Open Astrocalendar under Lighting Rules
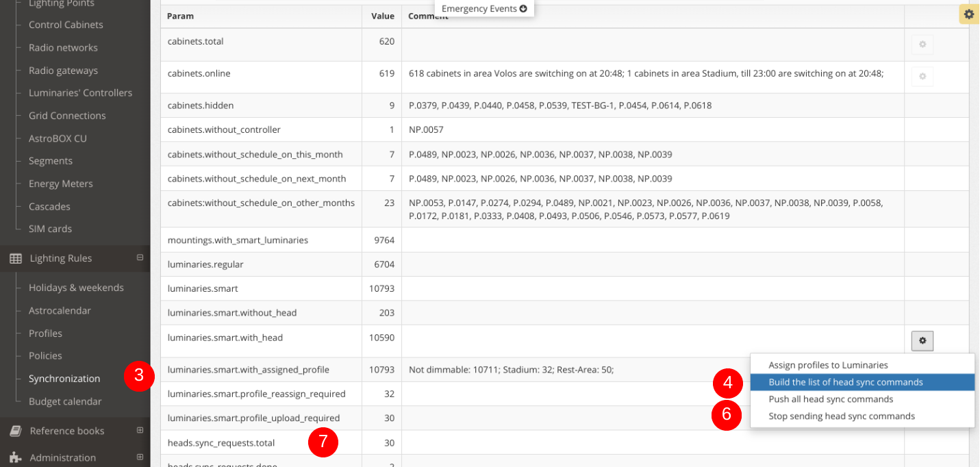This screenshot has height=467, width=980. coord(60,311)
